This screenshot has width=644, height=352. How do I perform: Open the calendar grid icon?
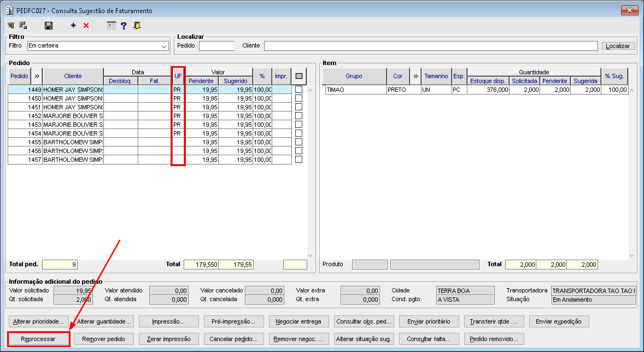point(112,26)
